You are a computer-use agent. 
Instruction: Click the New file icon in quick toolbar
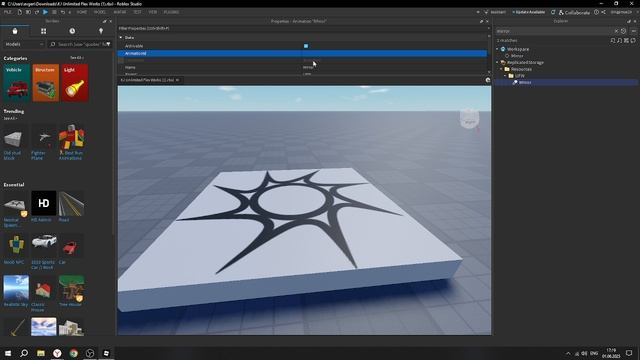[x=20, y=12]
